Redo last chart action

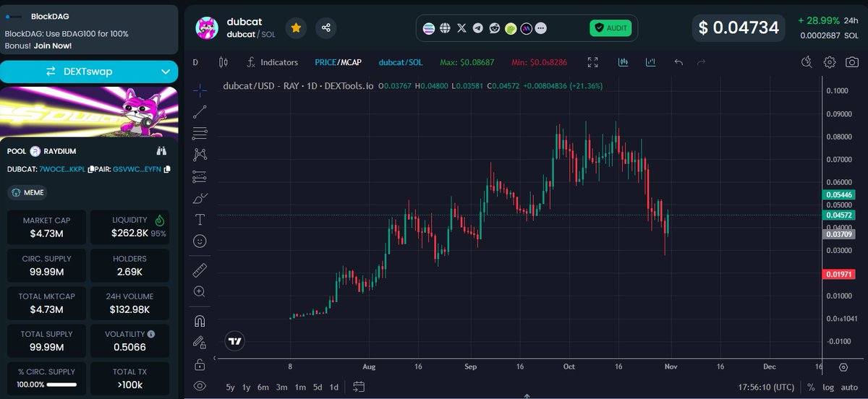[701, 62]
